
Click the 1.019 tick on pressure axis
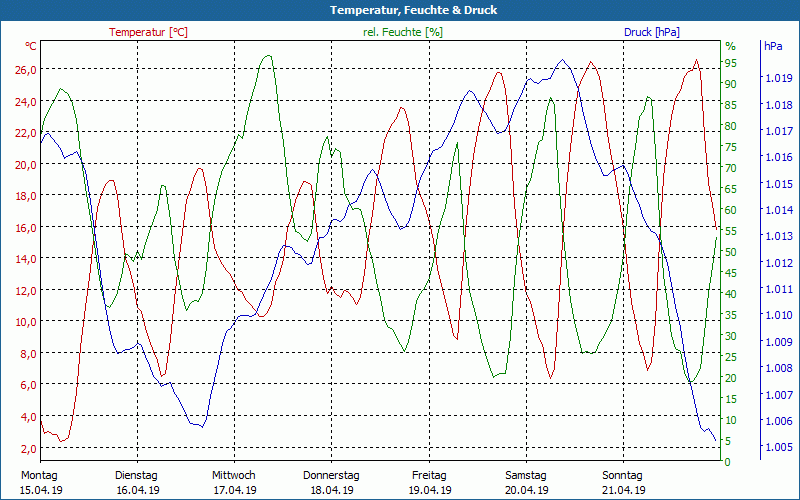777,78
